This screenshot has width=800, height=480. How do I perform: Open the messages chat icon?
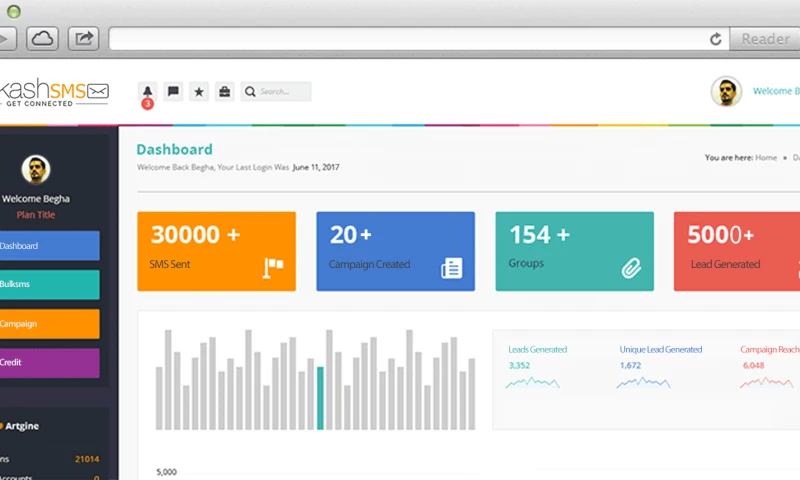(x=173, y=92)
